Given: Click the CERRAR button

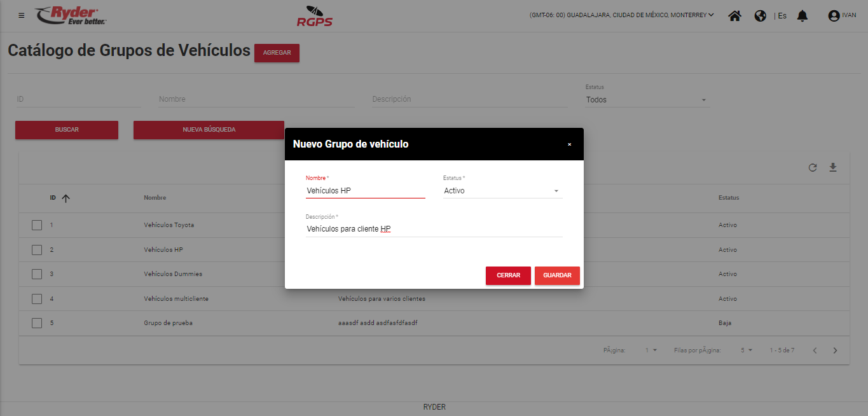Looking at the screenshot, I should click(508, 275).
